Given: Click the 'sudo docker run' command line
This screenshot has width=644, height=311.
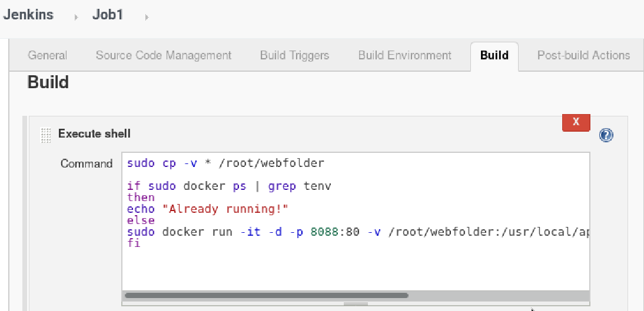Looking at the screenshot, I should (358, 232).
